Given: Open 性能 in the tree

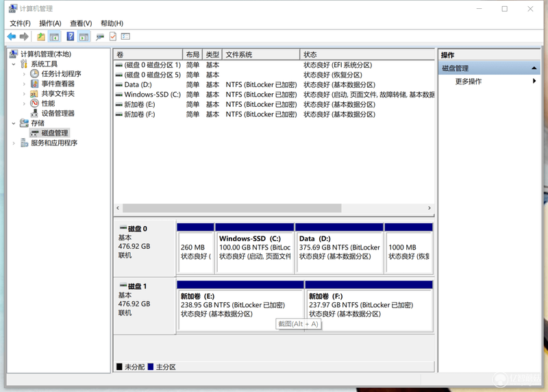Looking at the screenshot, I should [48, 103].
